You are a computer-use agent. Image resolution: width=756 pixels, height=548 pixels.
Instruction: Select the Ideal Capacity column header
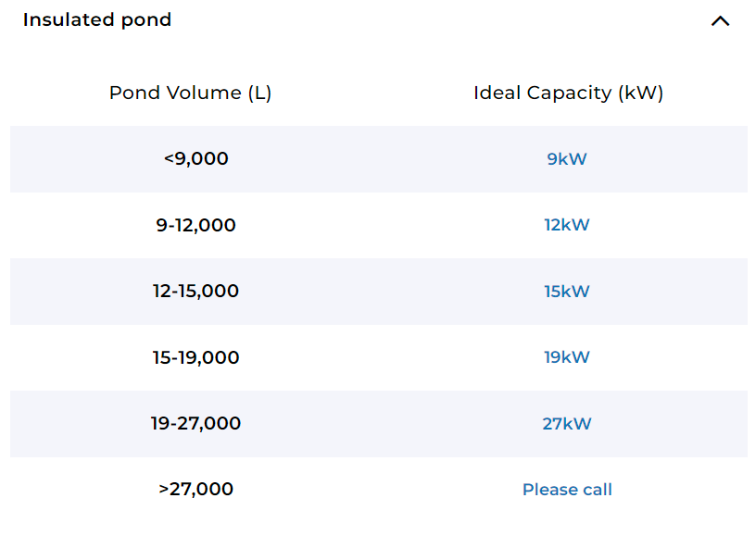tap(567, 93)
